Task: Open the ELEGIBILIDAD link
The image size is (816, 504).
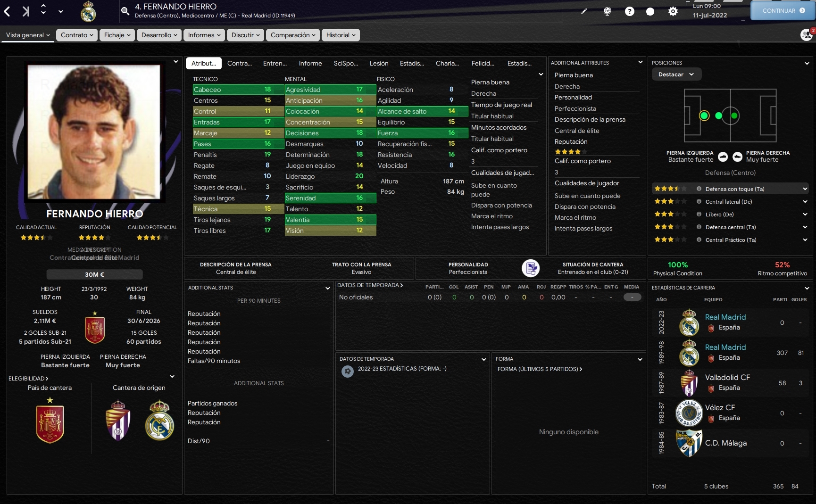Action: pos(28,379)
